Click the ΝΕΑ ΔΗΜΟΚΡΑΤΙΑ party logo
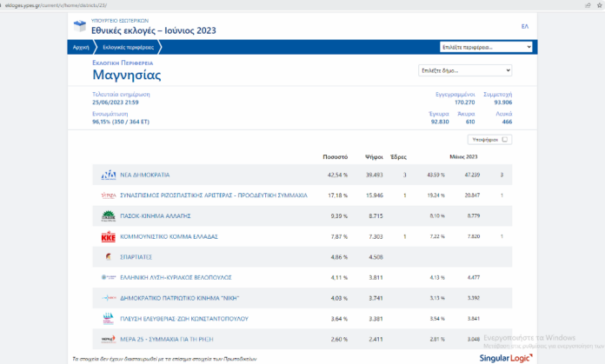Viewport: 605px width, 364px height. click(x=109, y=175)
